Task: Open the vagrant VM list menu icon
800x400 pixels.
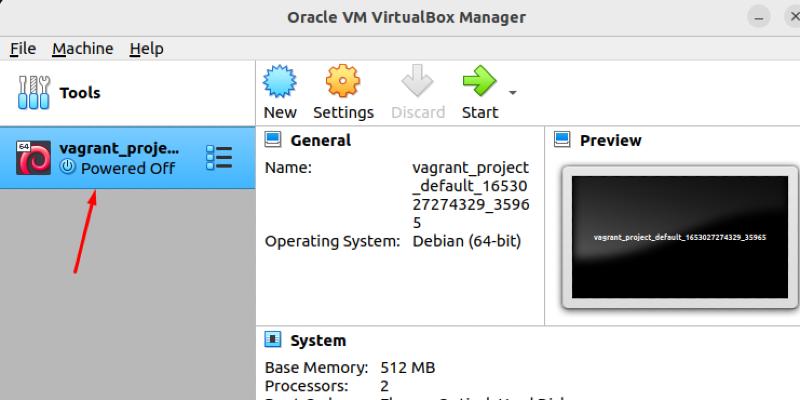Action: tap(218, 158)
